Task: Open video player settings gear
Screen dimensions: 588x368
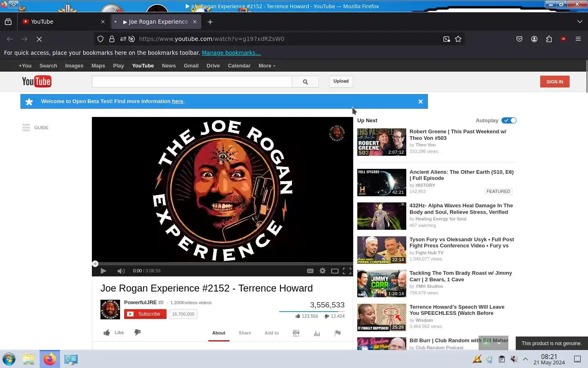Action: [323, 271]
